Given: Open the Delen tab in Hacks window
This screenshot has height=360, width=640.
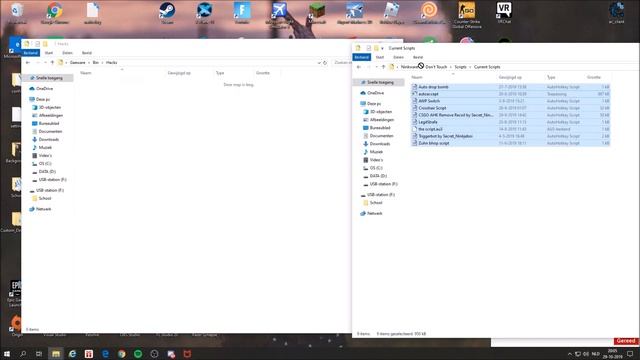Looking at the screenshot, I should (x=67, y=53).
